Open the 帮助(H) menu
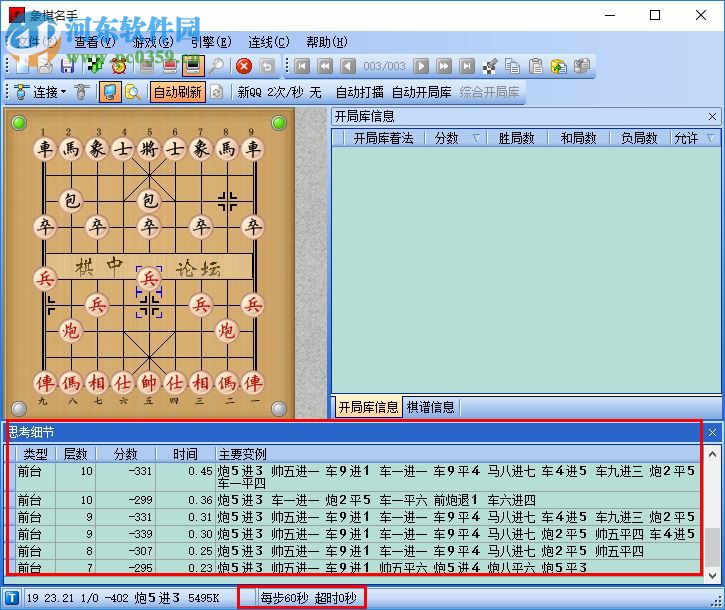Screen dimensions: 725x610 [x=326, y=42]
